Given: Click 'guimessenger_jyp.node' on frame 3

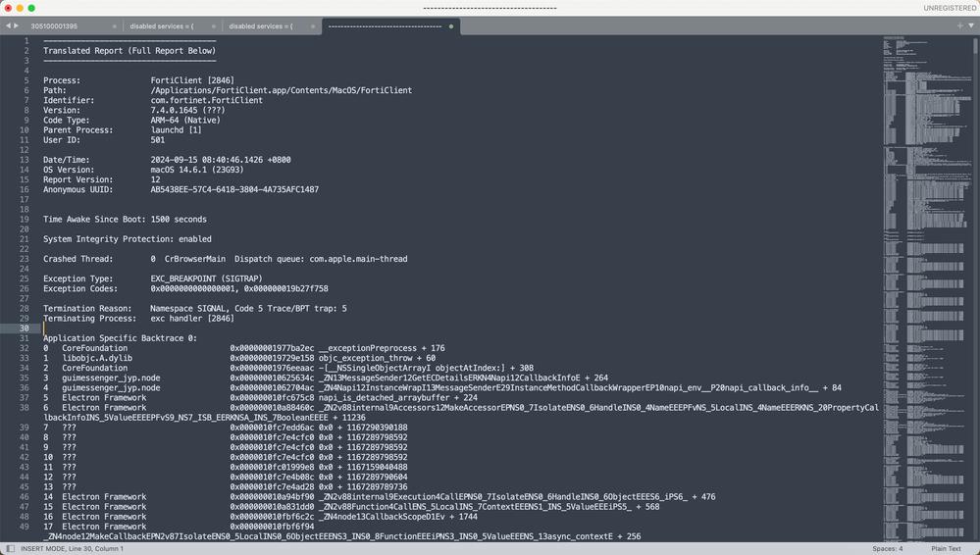Looking at the screenshot, I should click(x=111, y=378).
